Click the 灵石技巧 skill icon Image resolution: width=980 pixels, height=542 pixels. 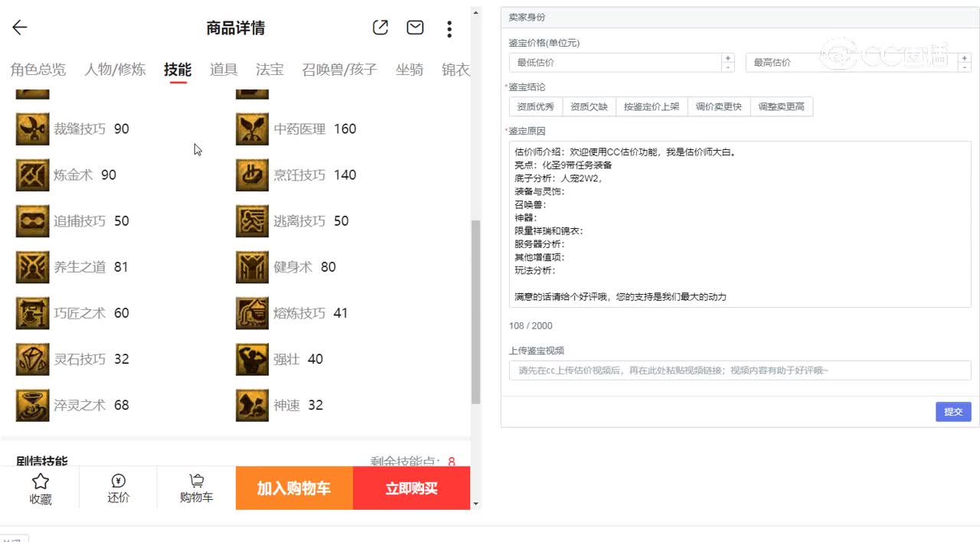[x=31, y=359]
